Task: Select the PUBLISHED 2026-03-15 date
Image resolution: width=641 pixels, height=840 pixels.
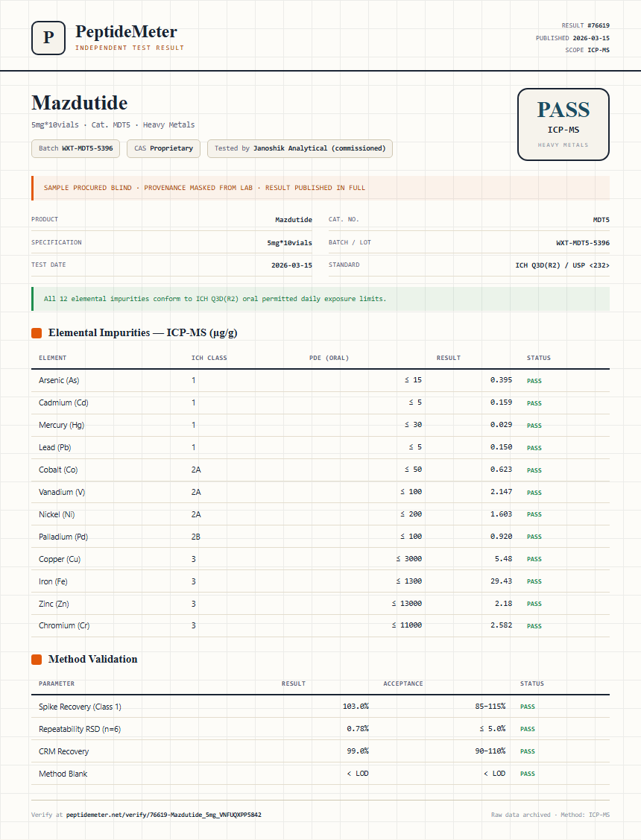Action: [572, 38]
